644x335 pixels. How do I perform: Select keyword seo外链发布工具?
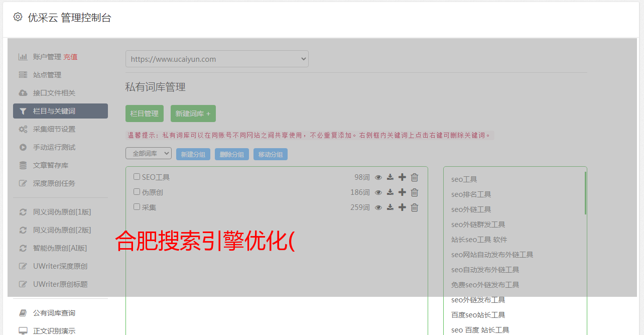tap(478, 300)
